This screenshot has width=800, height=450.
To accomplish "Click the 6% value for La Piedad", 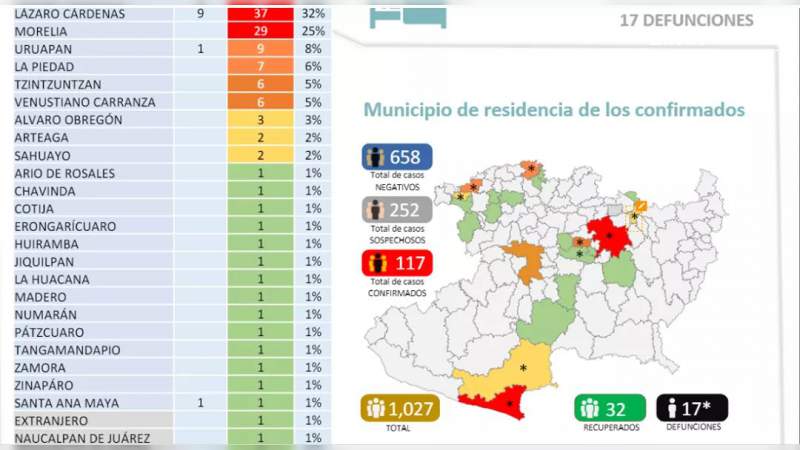I will [313, 67].
